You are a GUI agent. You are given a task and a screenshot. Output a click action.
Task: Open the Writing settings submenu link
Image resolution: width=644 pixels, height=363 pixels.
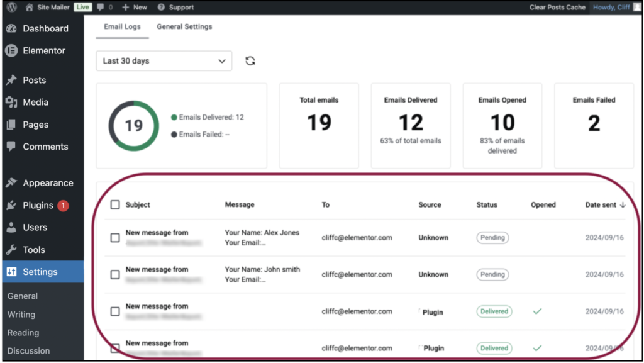point(21,315)
